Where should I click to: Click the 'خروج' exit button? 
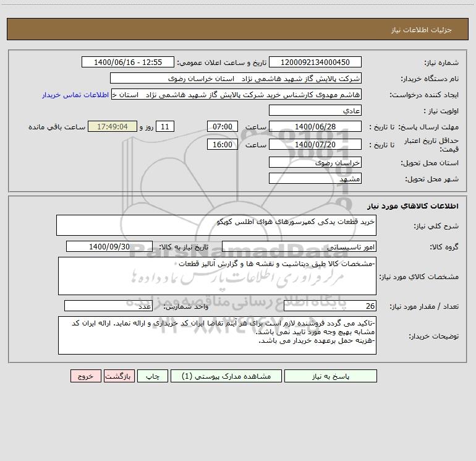[x=85, y=376]
